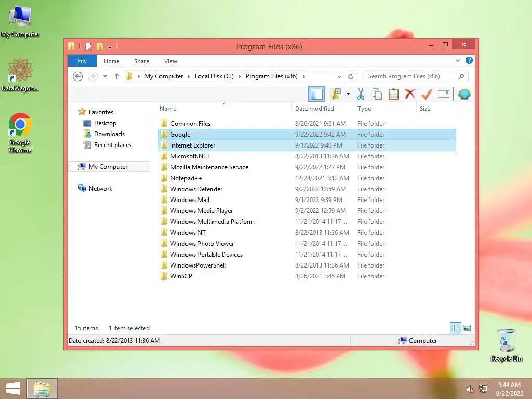Click the blue shell icon in toolbar
This screenshot has width=532, height=399.
[x=464, y=94]
